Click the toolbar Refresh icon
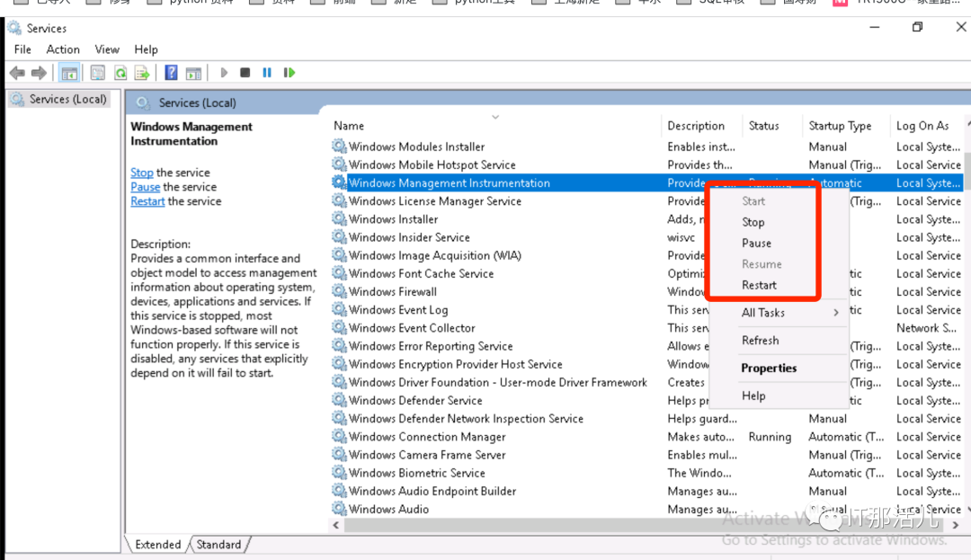Screen dimensions: 971x560 (x=120, y=73)
